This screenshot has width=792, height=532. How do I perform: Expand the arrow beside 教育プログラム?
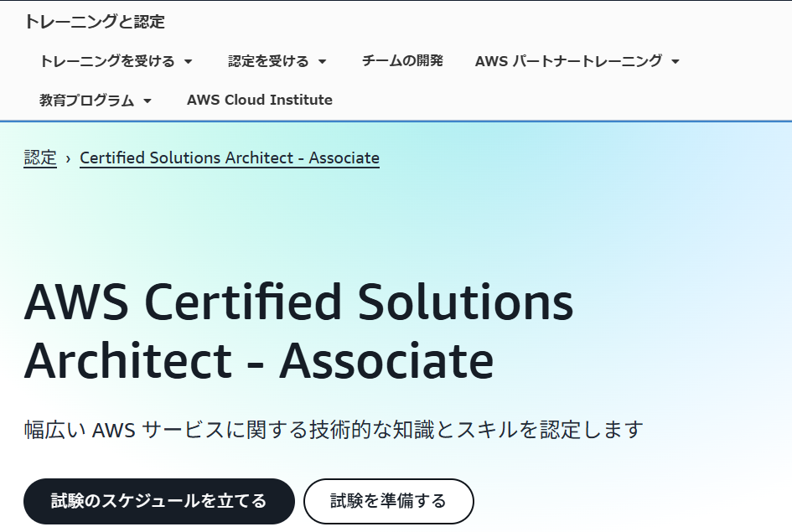(x=148, y=101)
